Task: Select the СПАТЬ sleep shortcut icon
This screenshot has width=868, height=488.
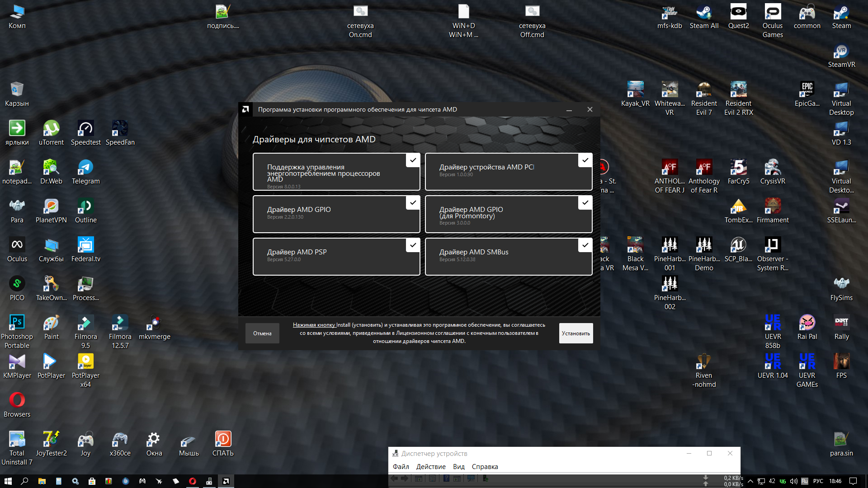Action: coord(223,444)
